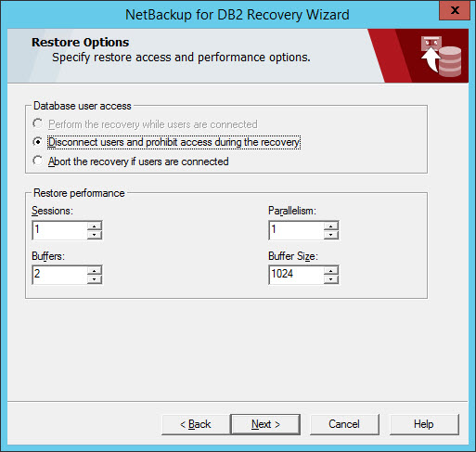Click the database restore icon in header
The height and width of the screenshot is (452, 476).
[441, 56]
